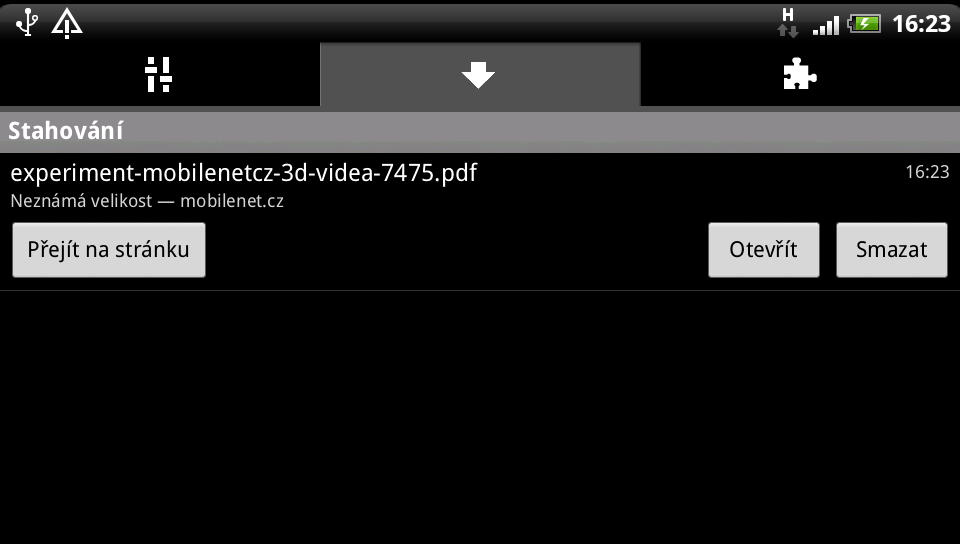Click the Přejít na stránku button
This screenshot has width=960, height=544.
click(109, 250)
